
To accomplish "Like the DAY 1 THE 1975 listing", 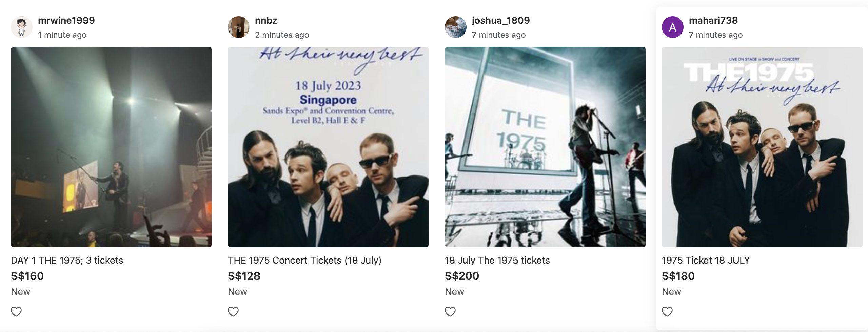I will 16,311.
